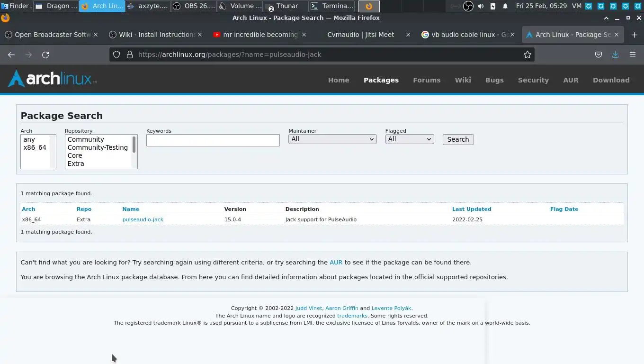The image size is (644, 364).
Task: Select Community-Testing in the Repository list
Action: point(98,147)
